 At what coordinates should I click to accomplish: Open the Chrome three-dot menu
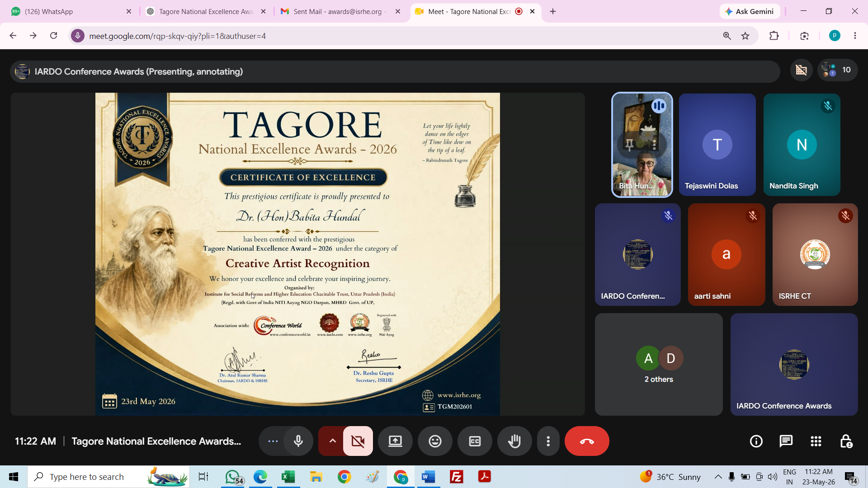855,36
